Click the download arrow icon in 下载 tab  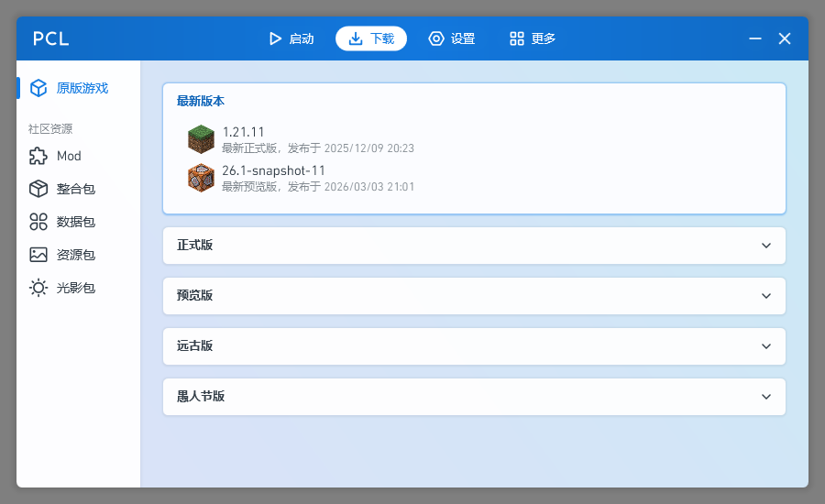[356, 38]
